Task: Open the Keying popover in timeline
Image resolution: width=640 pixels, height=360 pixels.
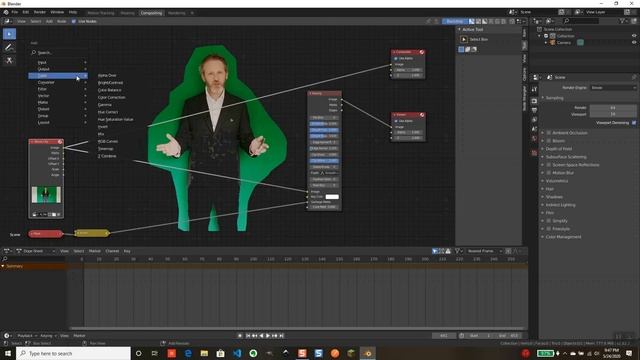Action: [48, 336]
